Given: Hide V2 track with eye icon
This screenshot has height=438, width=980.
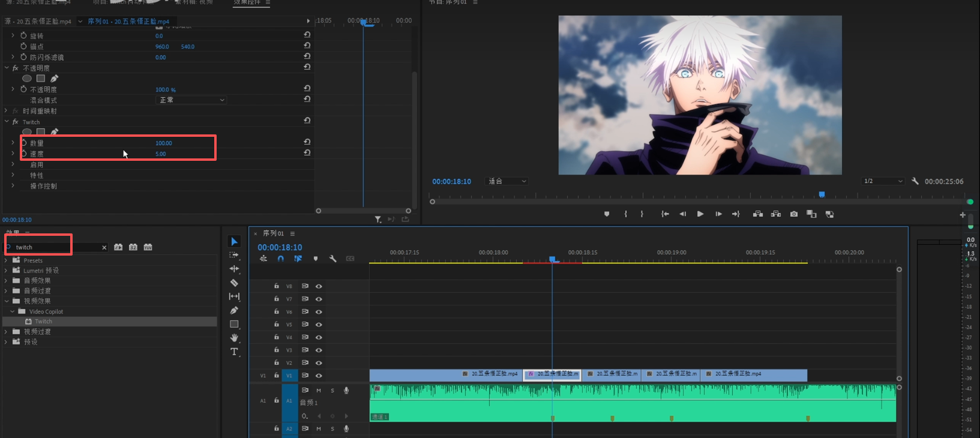Looking at the screenshot, I should pyautogui.click(x=319, y=363).
